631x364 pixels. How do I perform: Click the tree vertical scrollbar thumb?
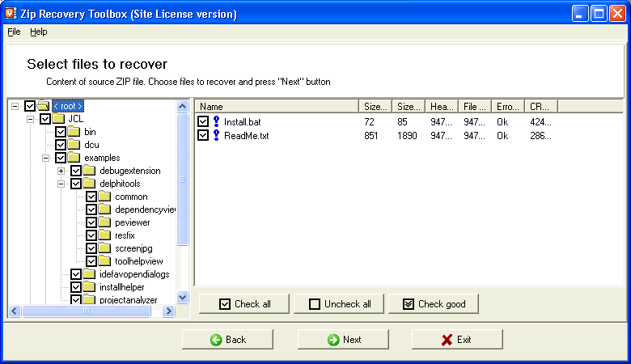tap(182, 180)
